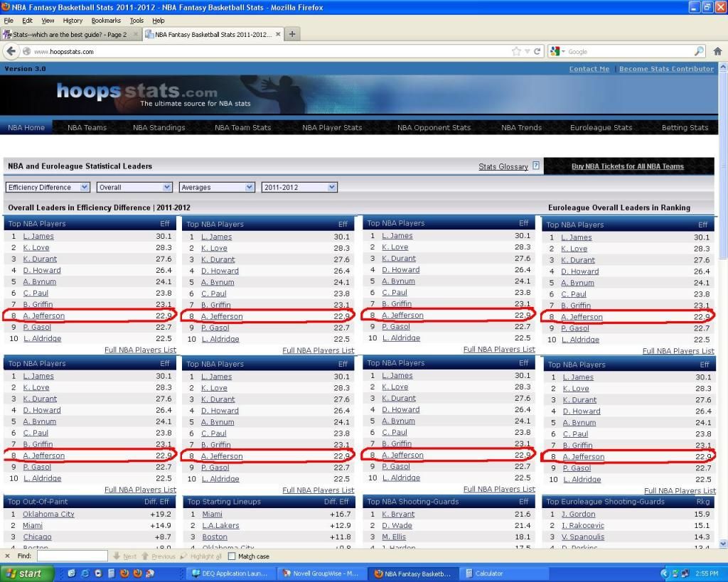
Task: Close the 'Stats--which are the best guide?' tab
Action: pyautogui.click(x=136, y=34)
